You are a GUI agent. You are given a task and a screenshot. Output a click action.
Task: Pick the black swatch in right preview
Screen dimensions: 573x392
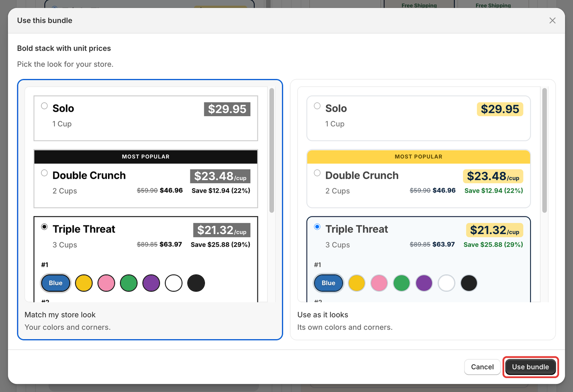[469, 283]
